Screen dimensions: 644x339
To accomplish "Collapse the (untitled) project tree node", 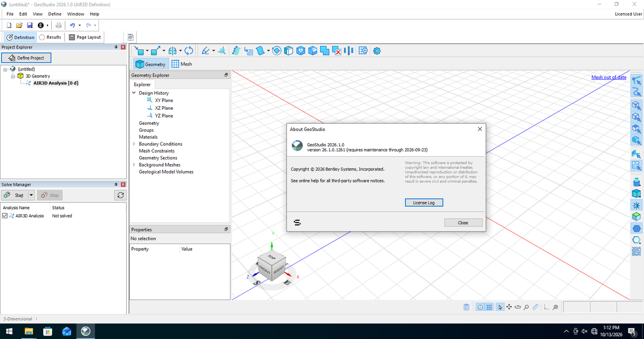I will [x=5, y=69].
